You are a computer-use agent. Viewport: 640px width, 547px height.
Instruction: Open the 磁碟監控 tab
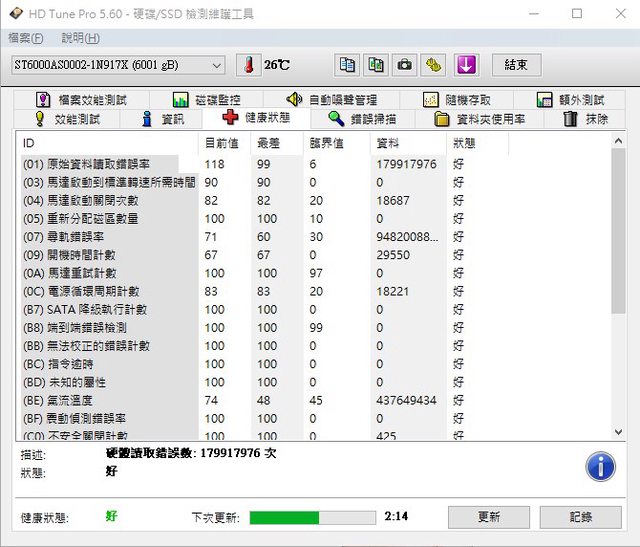206,100
